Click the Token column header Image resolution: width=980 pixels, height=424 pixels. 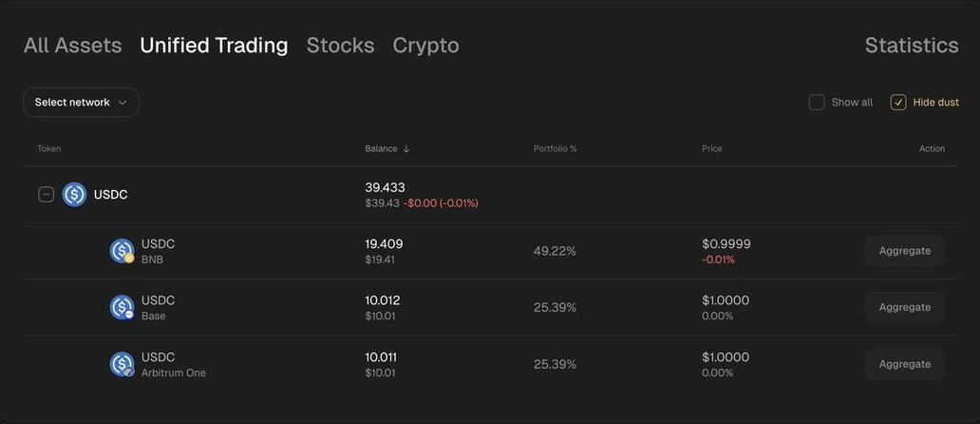click(x=49, y=149)
